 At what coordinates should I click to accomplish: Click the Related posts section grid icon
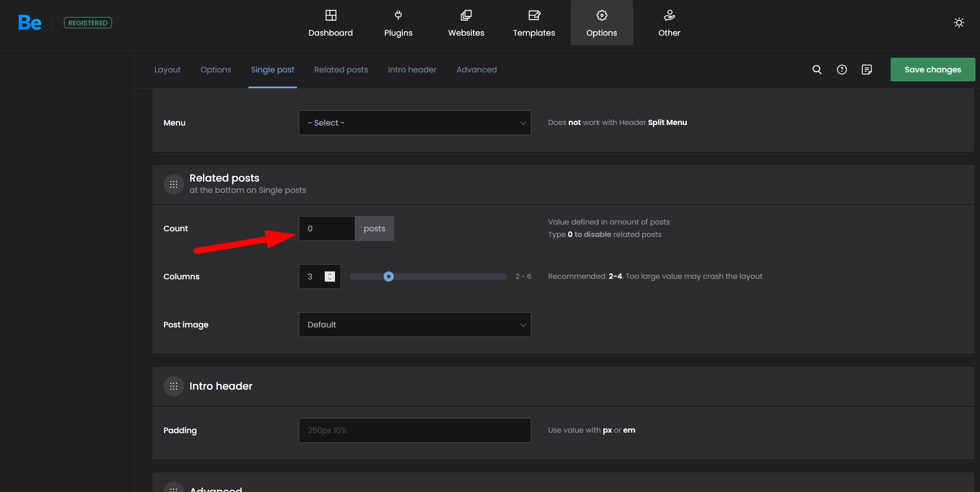(x=174, y=184)
